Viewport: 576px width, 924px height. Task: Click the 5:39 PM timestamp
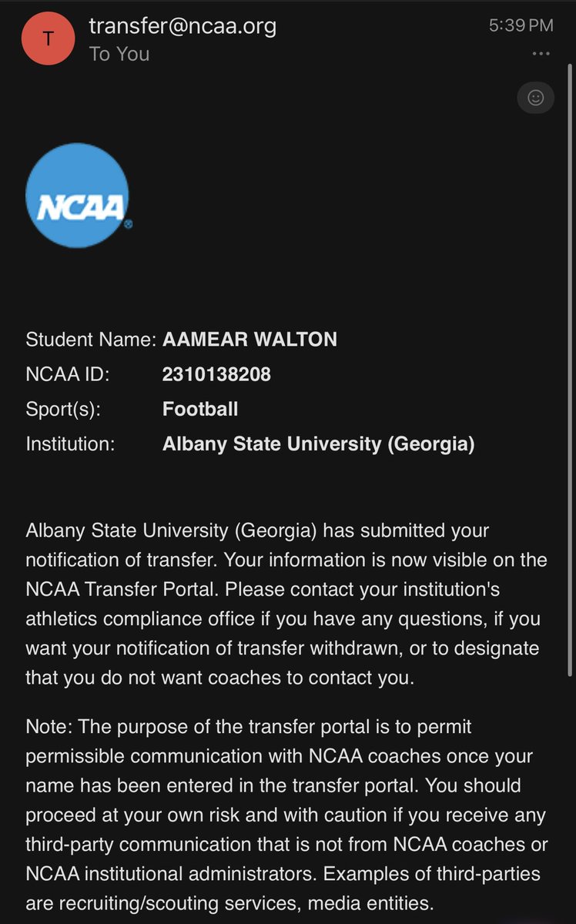tap(521, 25)
